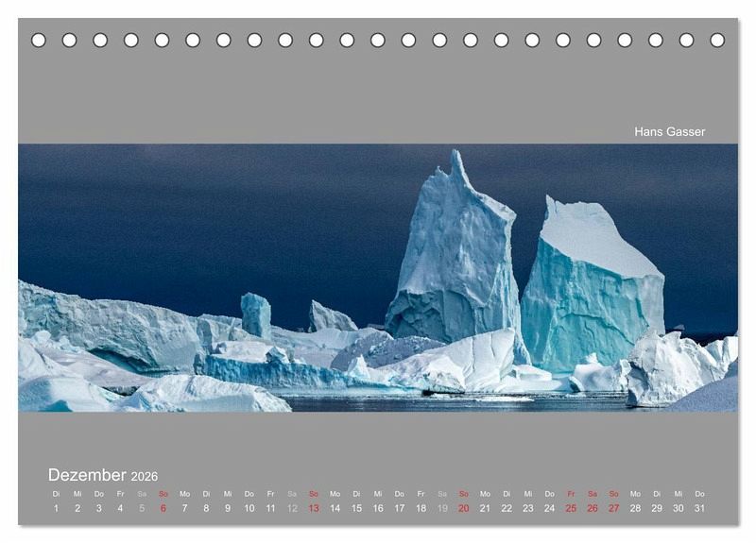Pick day 10 in the calendar strip

249,508
